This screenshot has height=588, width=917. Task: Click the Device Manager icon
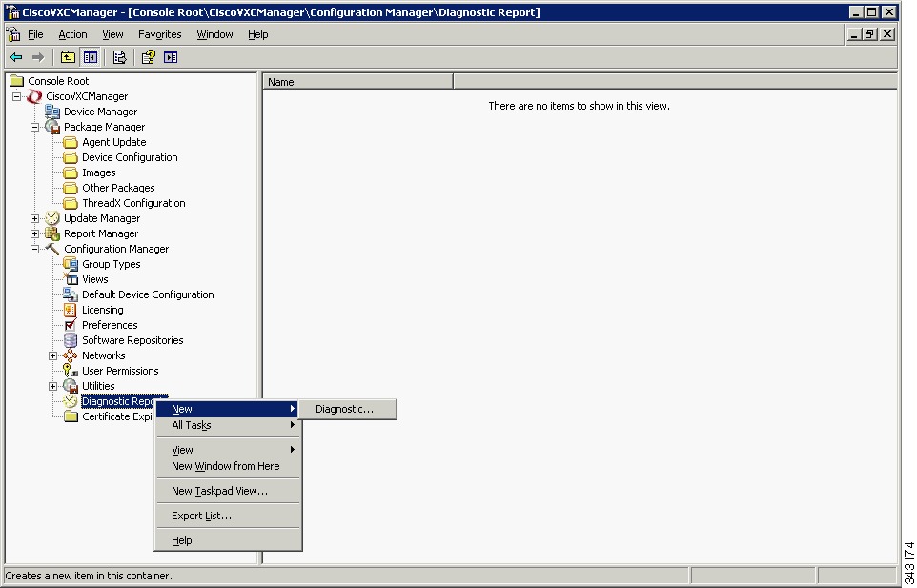pos(52,112)
